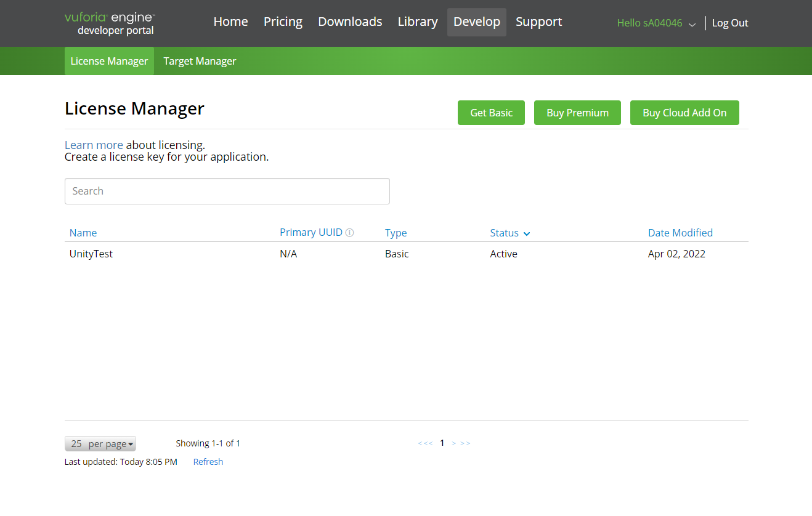The width and height of the screenshot is (812, 516).
Task: Expand the Hello sA04046 account dropdown
Action: [656, 23]
